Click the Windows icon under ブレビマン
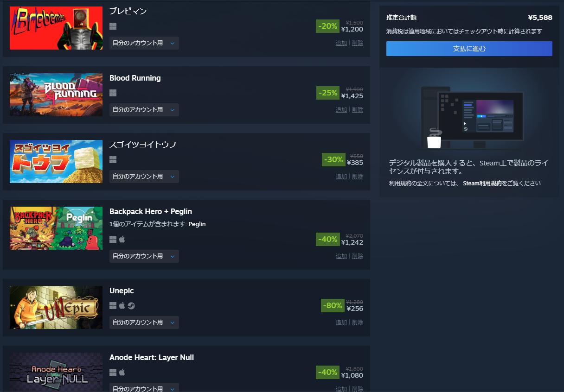This screenshot has width=564, height=392. tap(113, 26)
